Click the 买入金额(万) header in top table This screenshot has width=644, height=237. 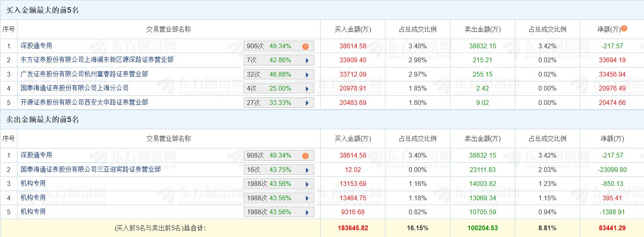[352, 30]
